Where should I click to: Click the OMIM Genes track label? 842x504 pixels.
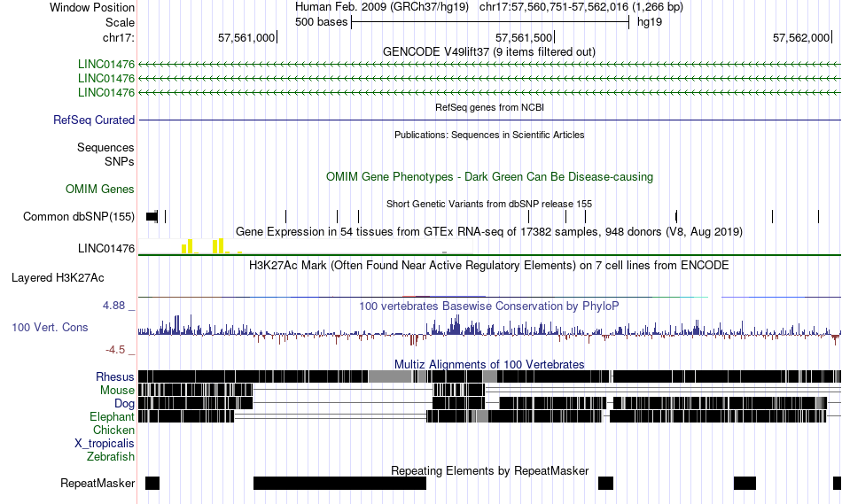(x=100, y=189)
